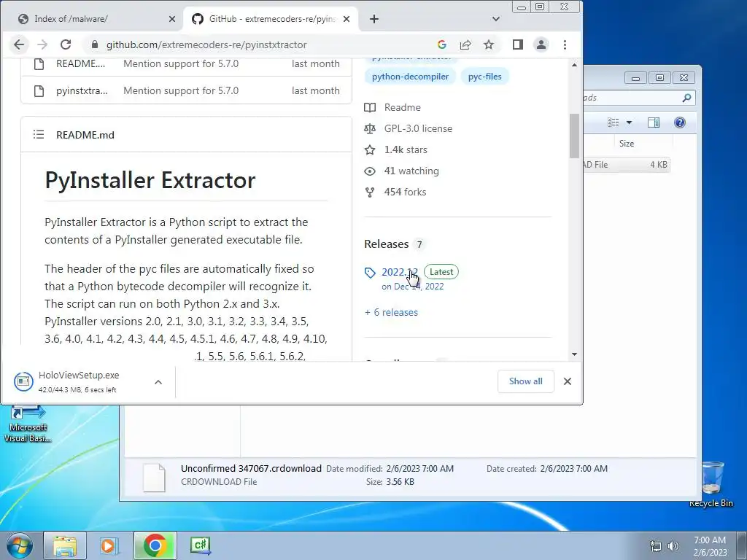The height and width of the screenshot is (560, 747).
Task: Open the volume tray icon
Action: coord(673,546)
